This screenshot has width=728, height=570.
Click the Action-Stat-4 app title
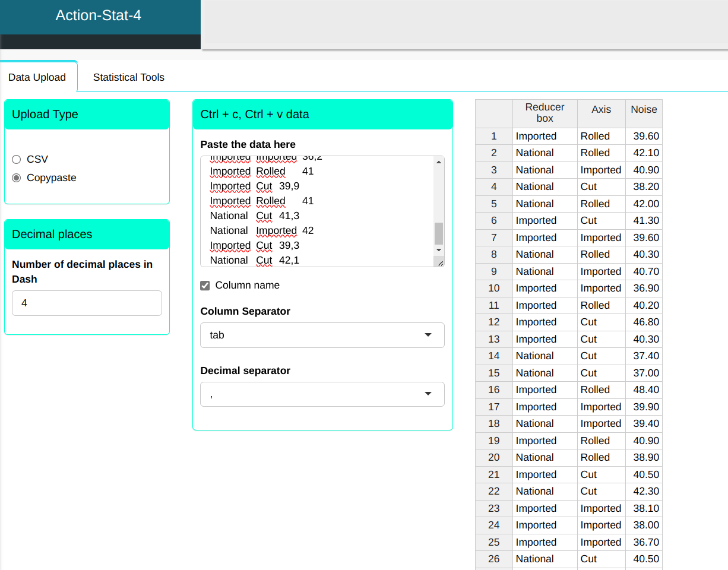tap(99, 15)
